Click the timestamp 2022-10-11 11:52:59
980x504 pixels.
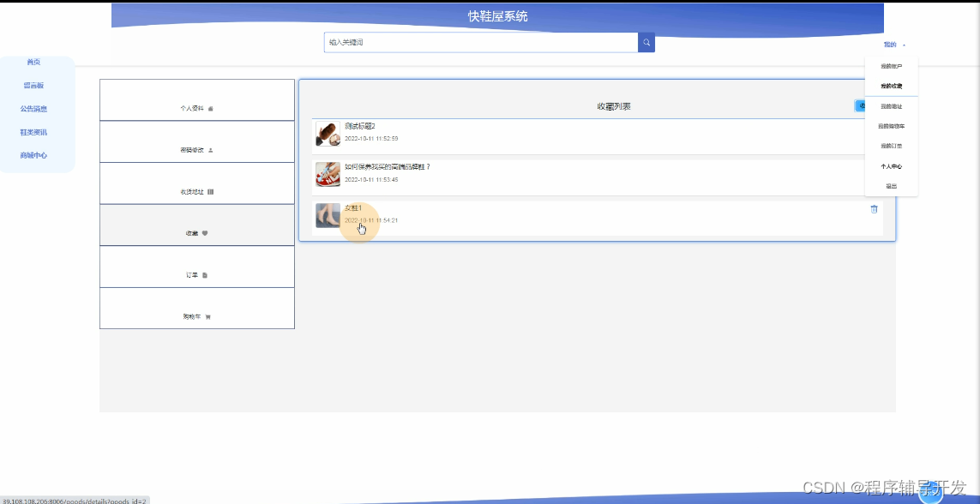pyautogui.click(x=371, y=139)
